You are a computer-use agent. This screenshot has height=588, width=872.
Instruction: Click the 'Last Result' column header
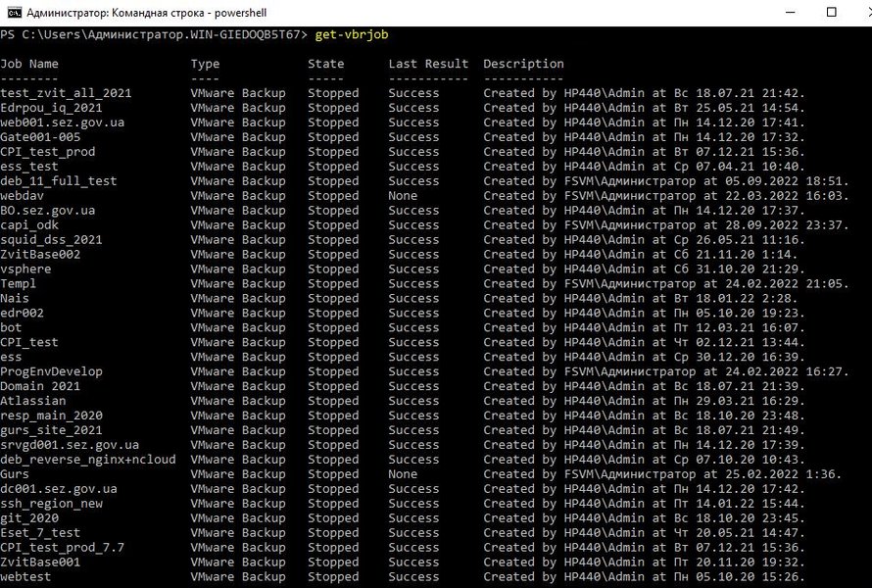428,64
